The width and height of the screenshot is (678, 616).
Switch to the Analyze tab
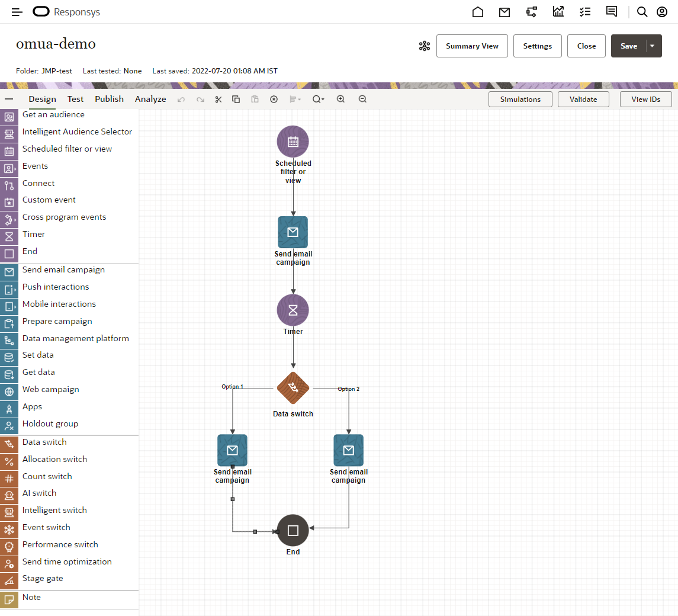150,99
